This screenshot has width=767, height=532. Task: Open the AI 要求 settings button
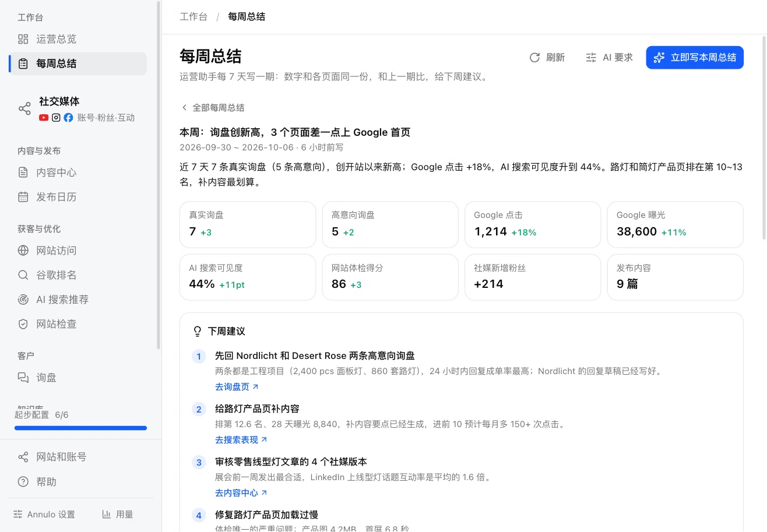pyautogui.click(x=609, y=58)
